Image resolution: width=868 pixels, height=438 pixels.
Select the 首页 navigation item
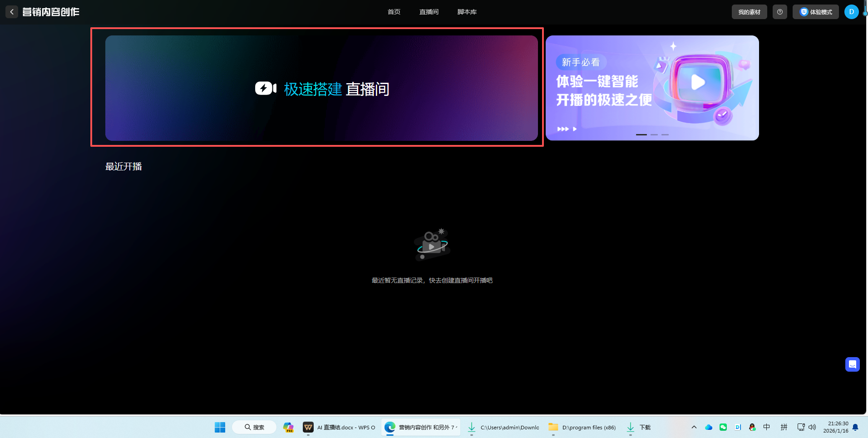click(x=393, y=11)
